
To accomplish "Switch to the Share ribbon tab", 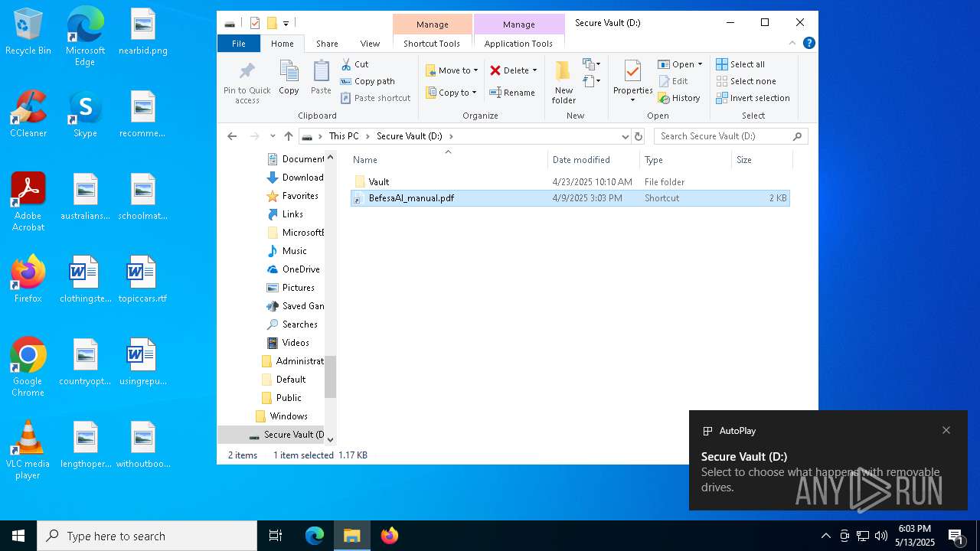I will [327, 44].
